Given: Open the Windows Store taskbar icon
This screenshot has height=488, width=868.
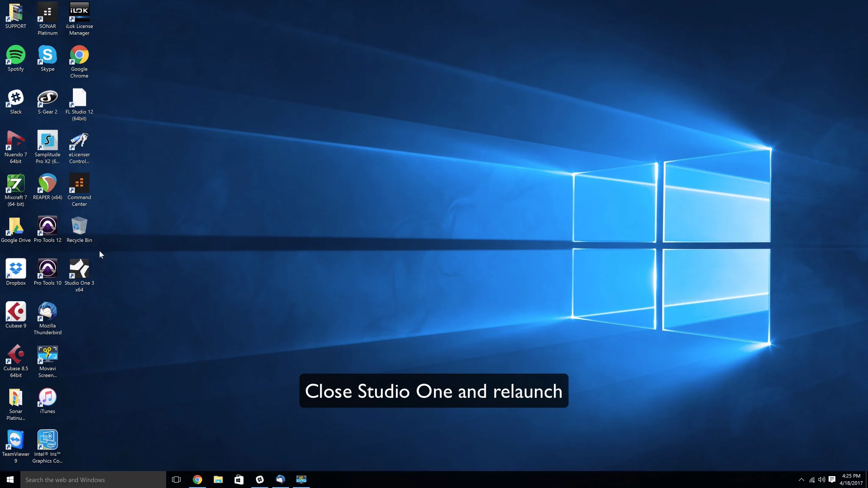Looking at the screenshot, I should (239, 480).
